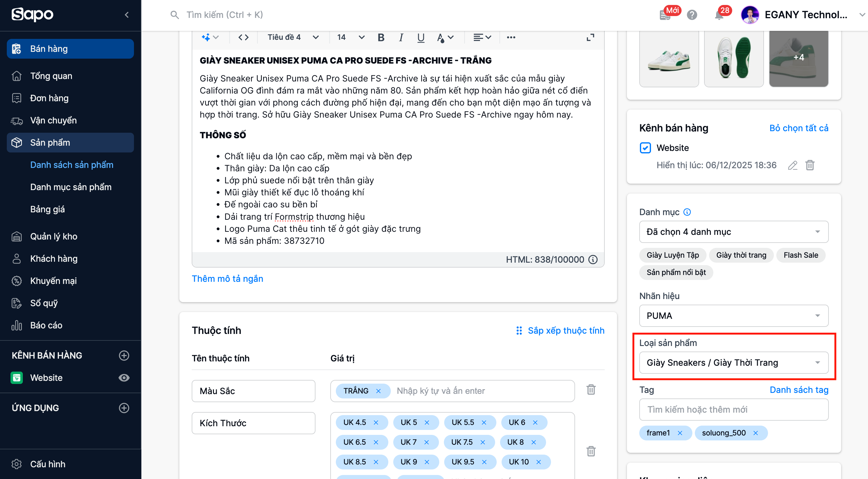The width and height of the screenshot is (868, 479).
Task: Apply underline formatting in editor
Action: [420, 37]
